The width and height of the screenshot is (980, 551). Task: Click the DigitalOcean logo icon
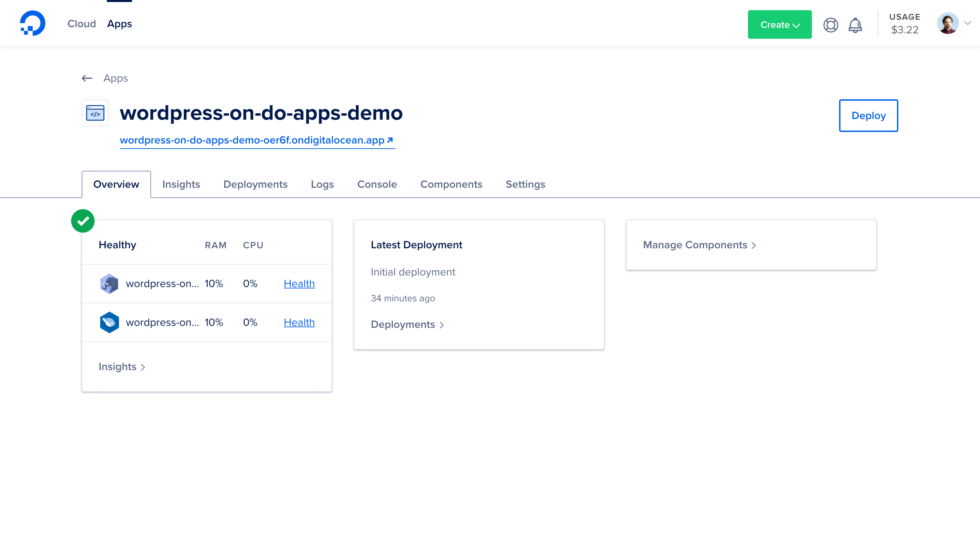click(32, 23)
